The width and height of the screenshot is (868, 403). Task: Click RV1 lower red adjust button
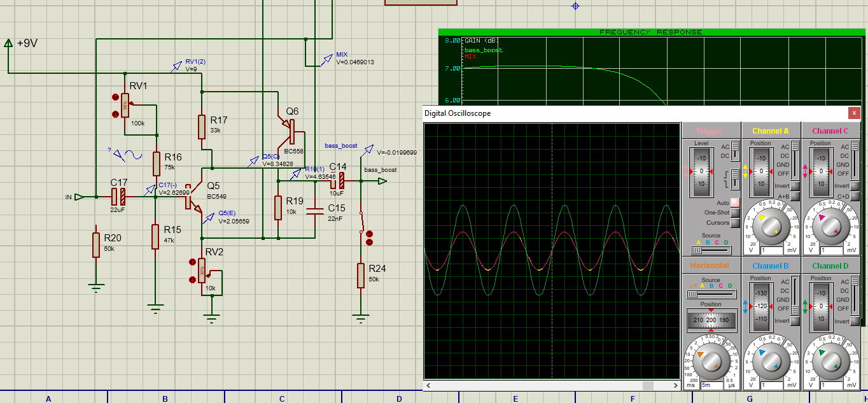(115, 114)
